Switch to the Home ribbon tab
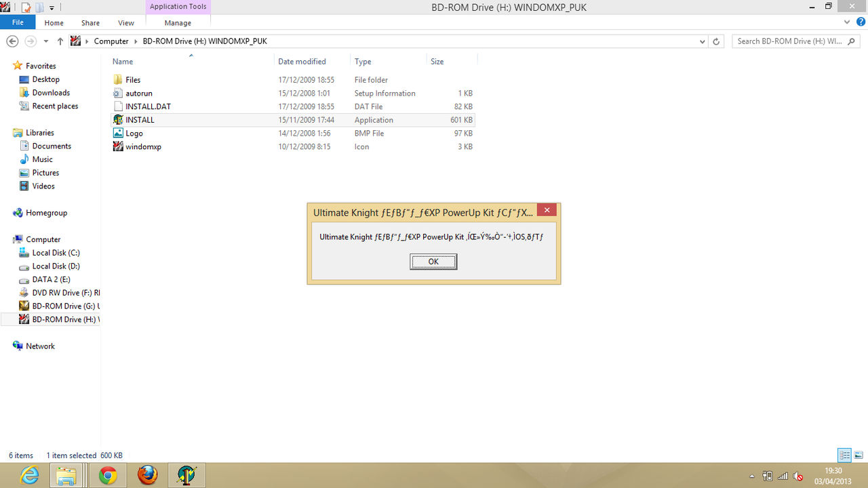868x488 pixels. point(54,22)
